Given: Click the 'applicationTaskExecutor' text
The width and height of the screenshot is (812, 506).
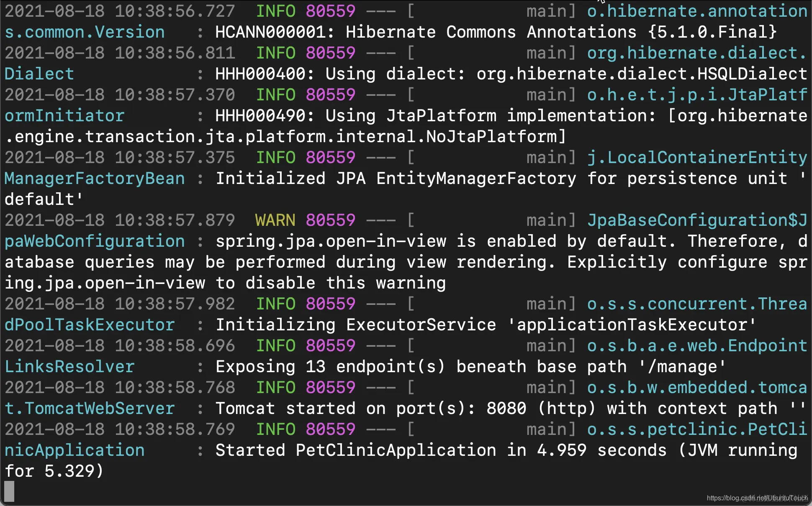Looking at the screenshot, I should 632,325.
